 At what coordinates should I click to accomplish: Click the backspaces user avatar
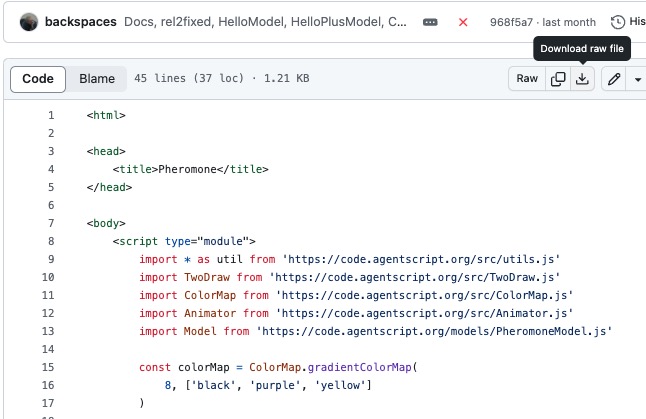click(x=29, y=21)
